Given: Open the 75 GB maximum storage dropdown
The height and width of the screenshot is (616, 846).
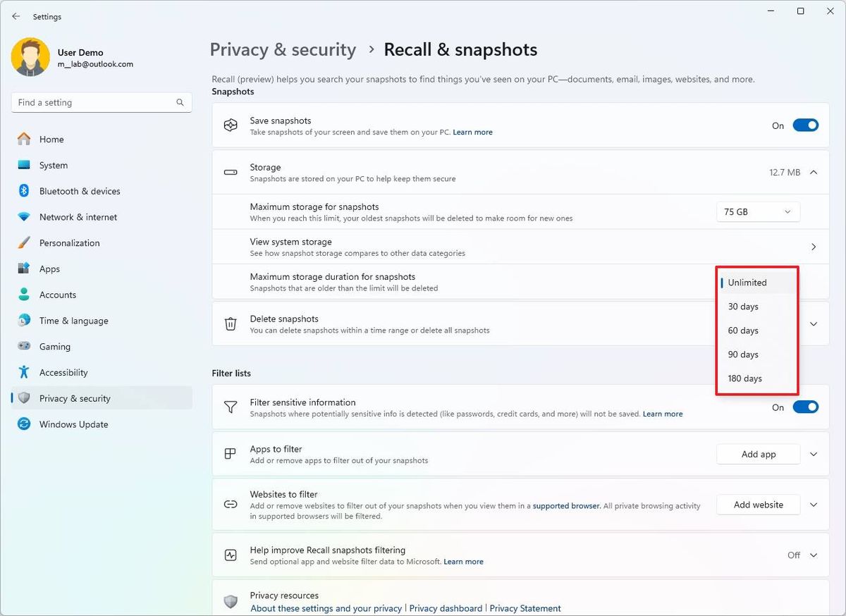Looking at the screenshot, I should pos(758,211).
